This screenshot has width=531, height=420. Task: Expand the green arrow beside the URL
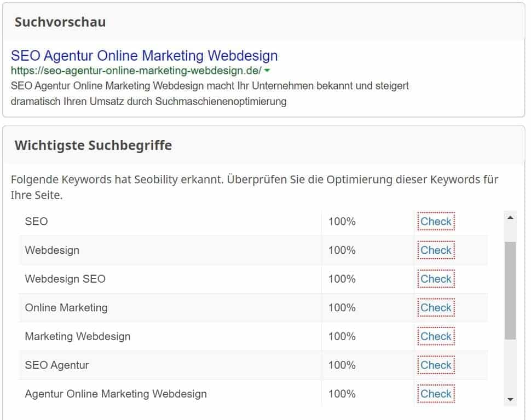[x=267, y=71]
